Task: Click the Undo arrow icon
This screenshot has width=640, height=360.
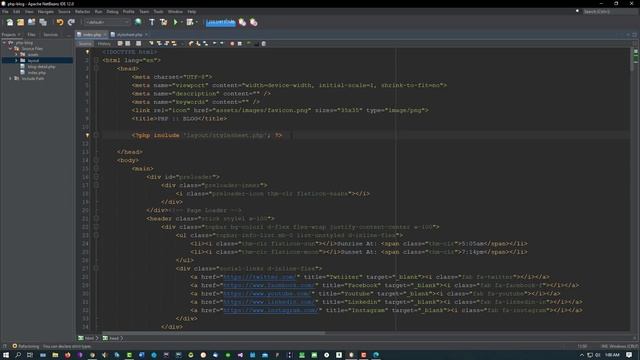Action: [x=60, y=22]
